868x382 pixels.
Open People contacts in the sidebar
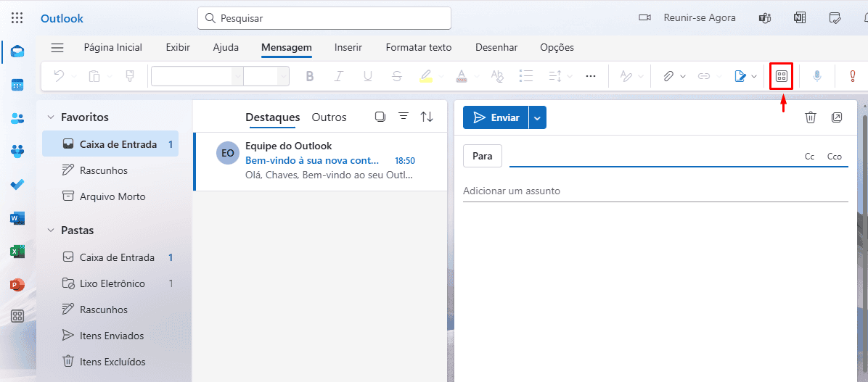pos(17,117)
